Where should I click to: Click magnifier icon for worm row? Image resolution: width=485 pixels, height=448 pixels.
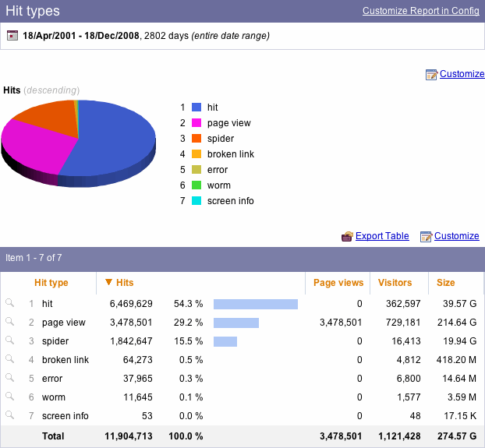[x=9, y=397]
